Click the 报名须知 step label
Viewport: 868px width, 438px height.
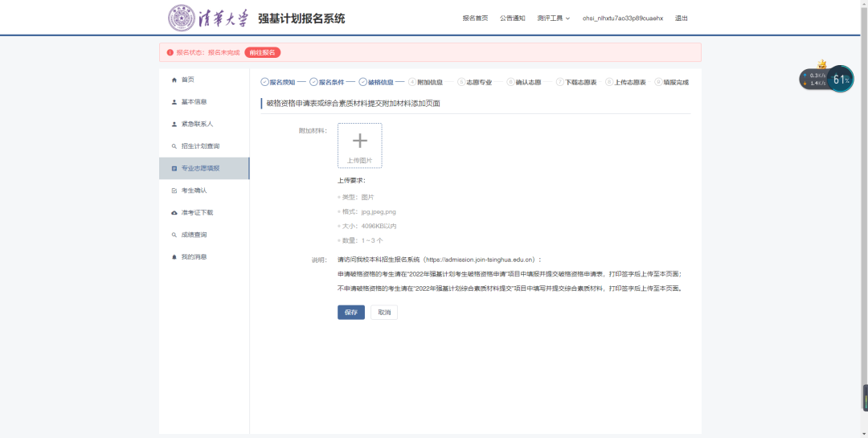pos(282,82)
